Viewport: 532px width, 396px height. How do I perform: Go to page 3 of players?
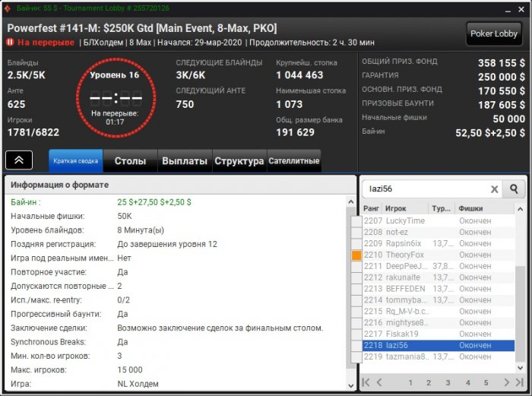click(448, 383)
